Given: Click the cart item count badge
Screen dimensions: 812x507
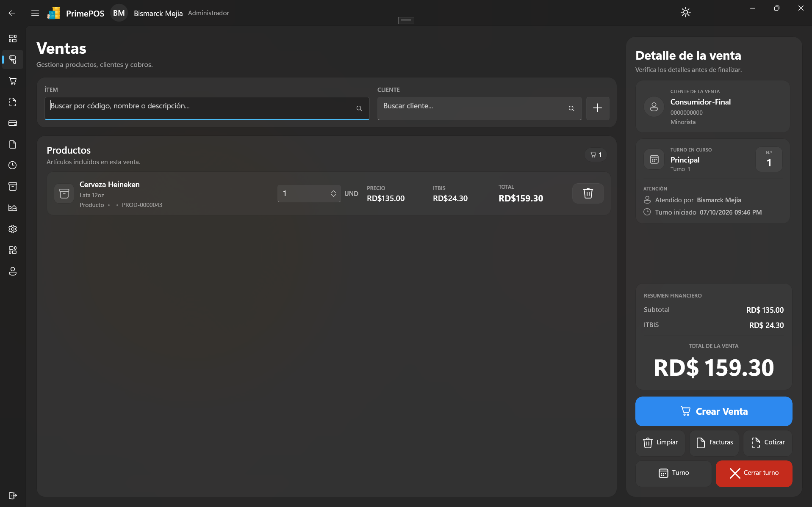Looking at the screenshot, I should tap(596, 155).
